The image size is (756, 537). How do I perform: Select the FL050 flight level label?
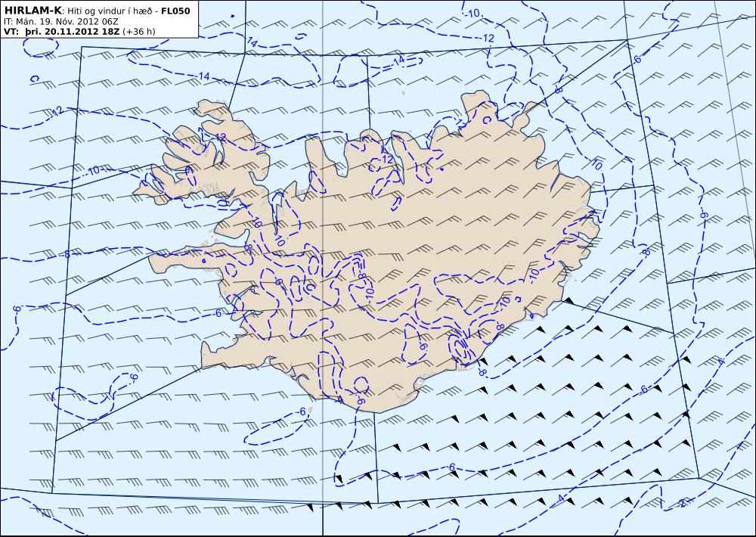[175, 11]
